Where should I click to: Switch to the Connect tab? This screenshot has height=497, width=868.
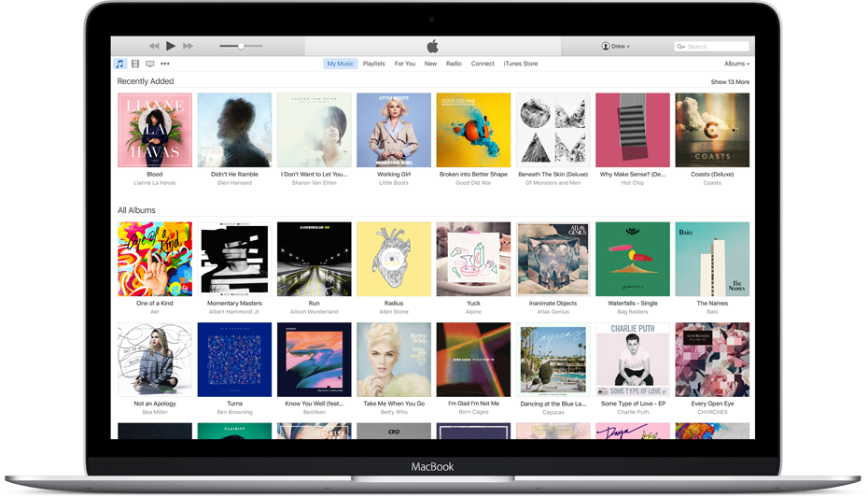(483, 64)
